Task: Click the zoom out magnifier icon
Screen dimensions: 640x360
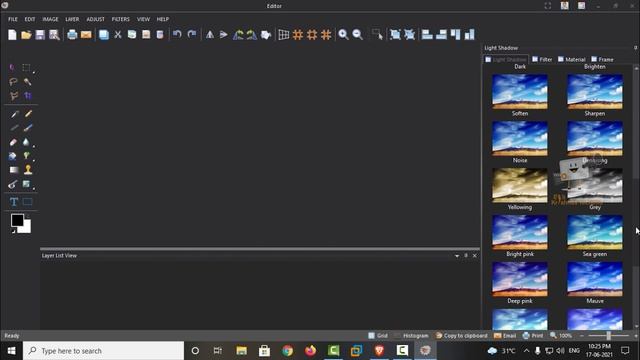Action: [x=358, y=35]
